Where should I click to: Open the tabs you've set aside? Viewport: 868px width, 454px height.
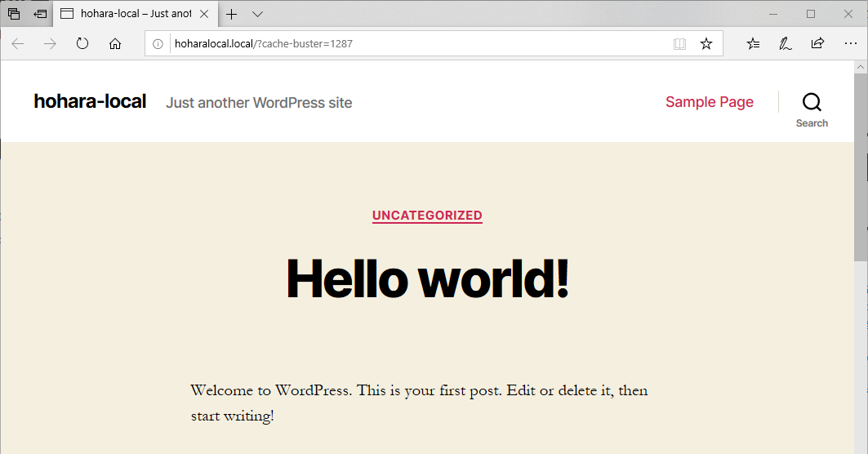14,14
